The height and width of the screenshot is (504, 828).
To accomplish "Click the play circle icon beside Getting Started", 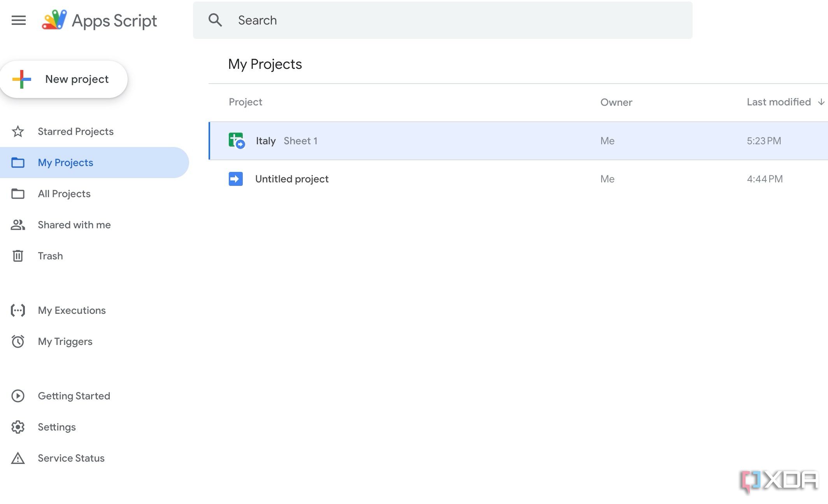I will point(18,396).
